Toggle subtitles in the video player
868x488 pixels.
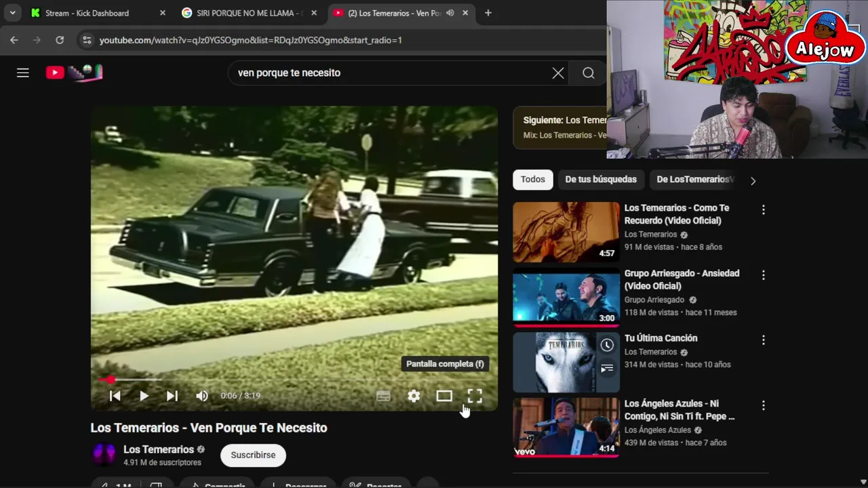coord(383,396)
